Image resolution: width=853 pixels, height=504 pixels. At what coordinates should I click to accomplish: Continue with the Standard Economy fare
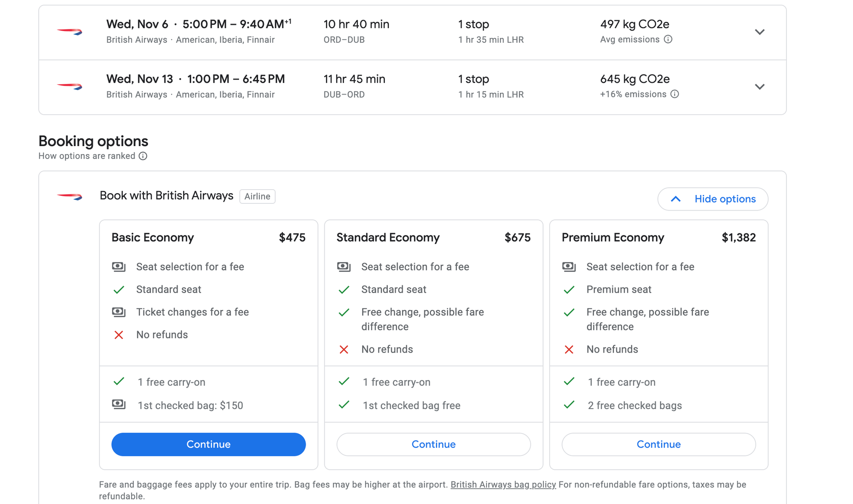433,444
